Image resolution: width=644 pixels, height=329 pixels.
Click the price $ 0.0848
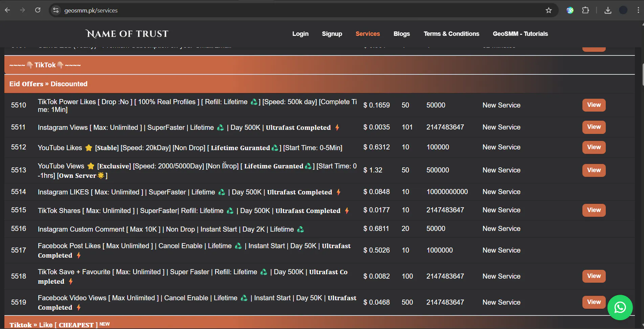pos(377,192)
